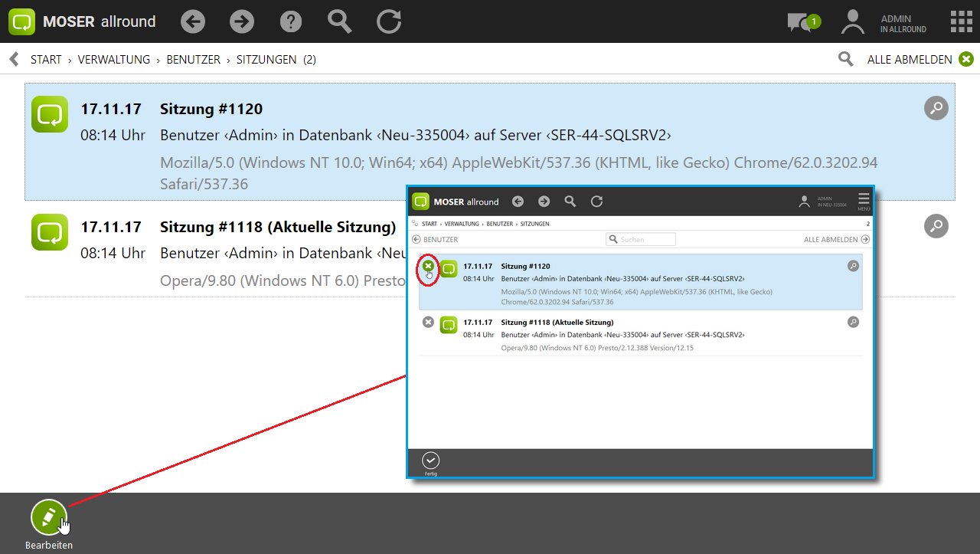This screenshot has width=980, height=554.
Task: Click the green logout X for Sitzung #1120 in inset
Action: pyautogui.click(x=428, y=266)
